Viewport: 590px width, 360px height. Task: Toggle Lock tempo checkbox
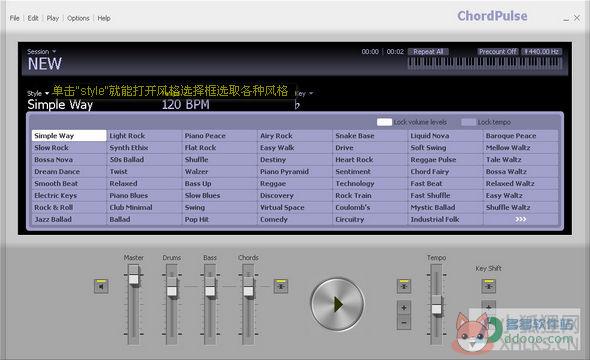468,122
